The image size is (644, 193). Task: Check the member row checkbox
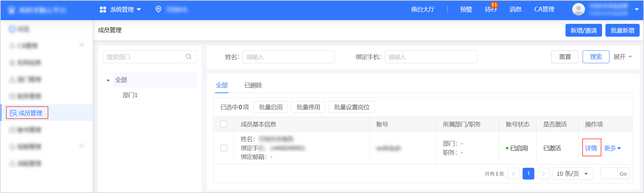point(224,148)
